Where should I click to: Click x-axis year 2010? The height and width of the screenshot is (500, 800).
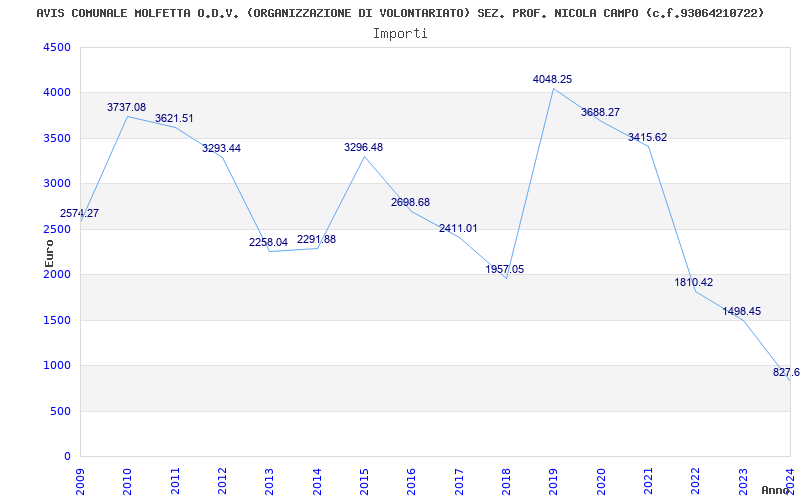tap(128, 480)
